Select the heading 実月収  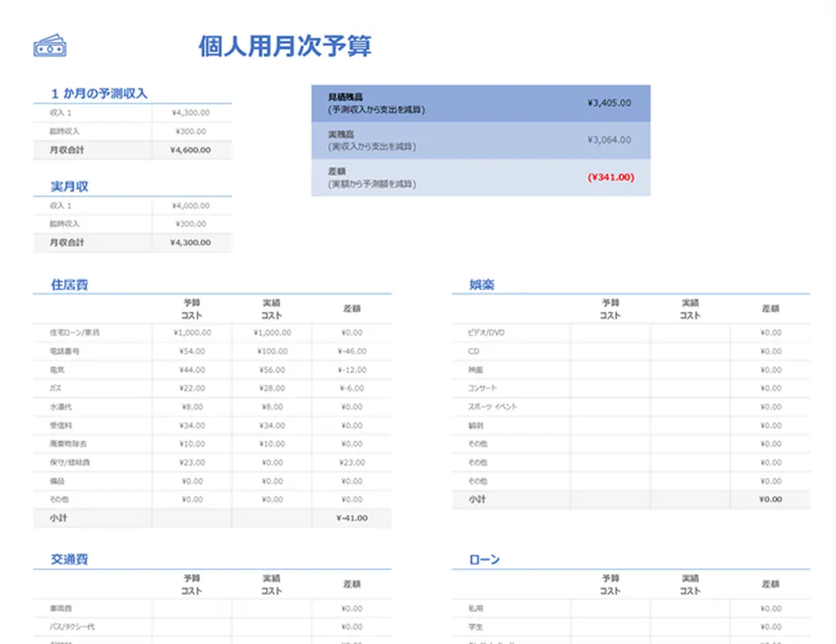pyautogui.click(x=69, y=186)
